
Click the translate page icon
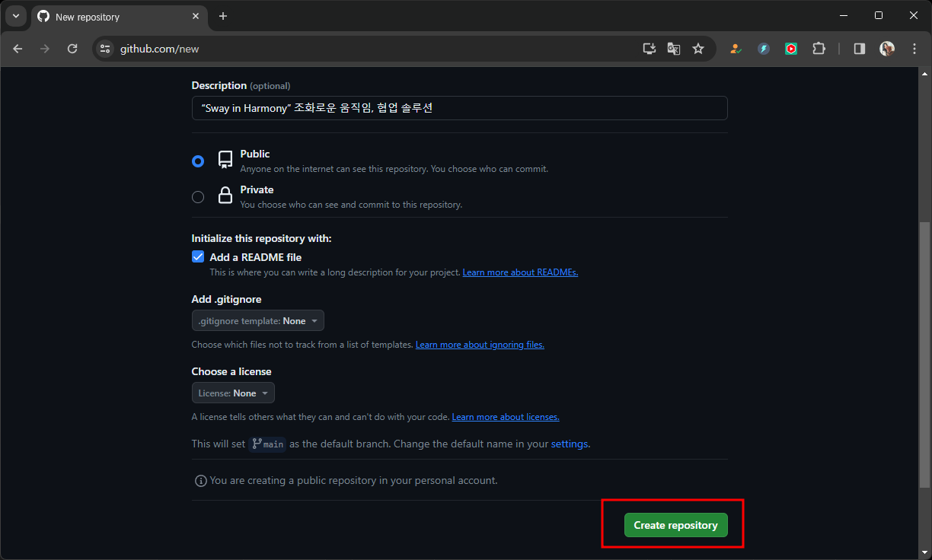674,49
